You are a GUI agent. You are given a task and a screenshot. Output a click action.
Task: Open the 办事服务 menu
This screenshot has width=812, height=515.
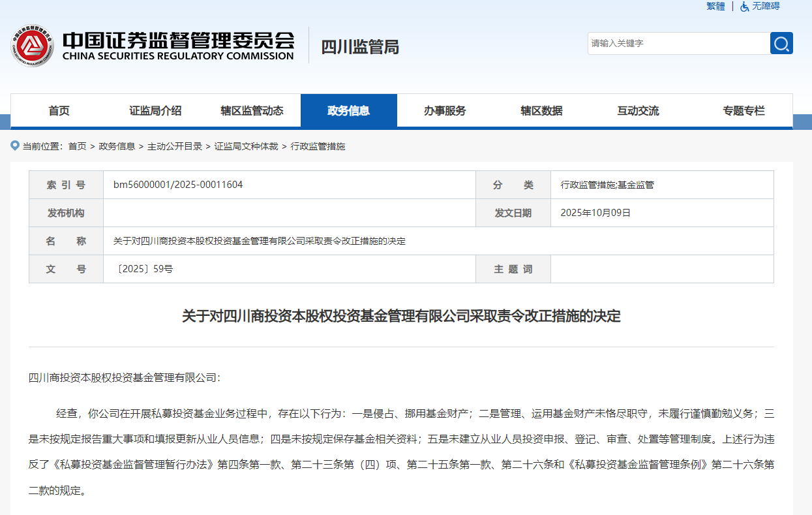point(445,111)
